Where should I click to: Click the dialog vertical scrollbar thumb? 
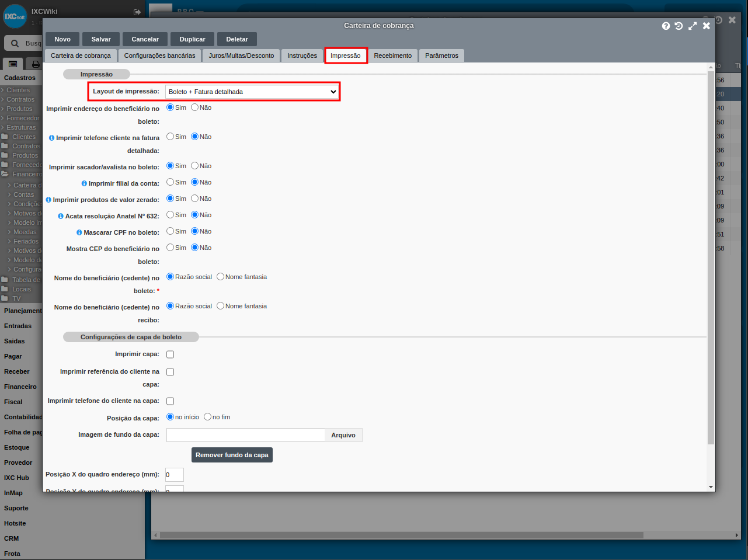tap(711, 258)
